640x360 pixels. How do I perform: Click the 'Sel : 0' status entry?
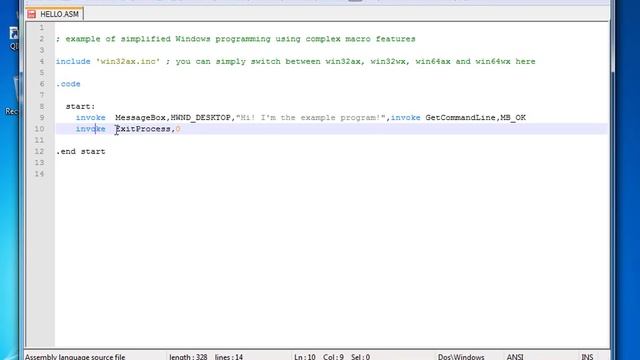point(360,357)
